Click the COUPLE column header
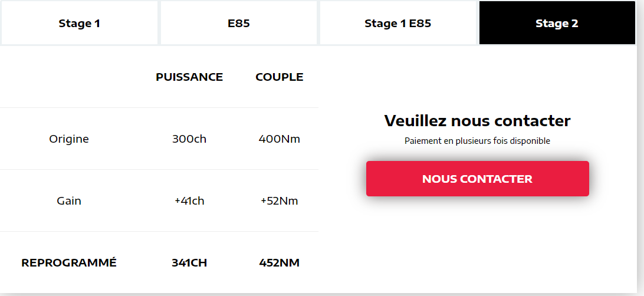 click(x=280, y=77)
